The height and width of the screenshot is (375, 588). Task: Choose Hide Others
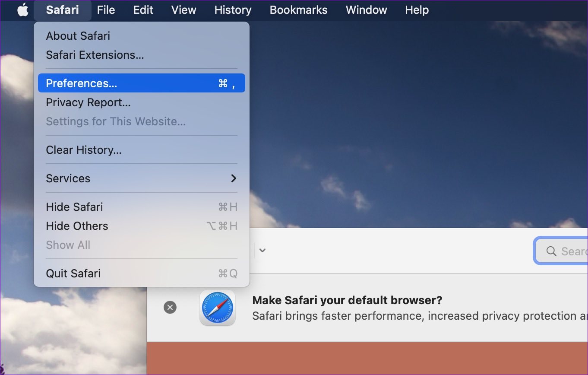(x=142, y=226)
